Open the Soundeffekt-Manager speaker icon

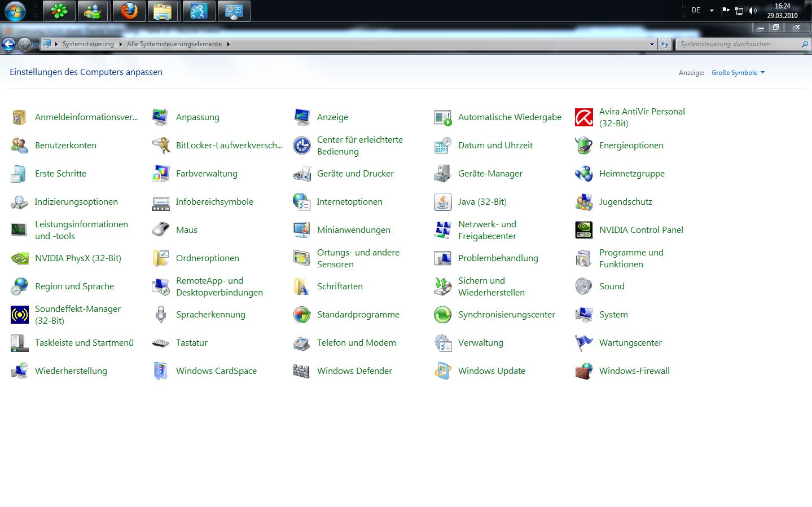click(19, 315)
